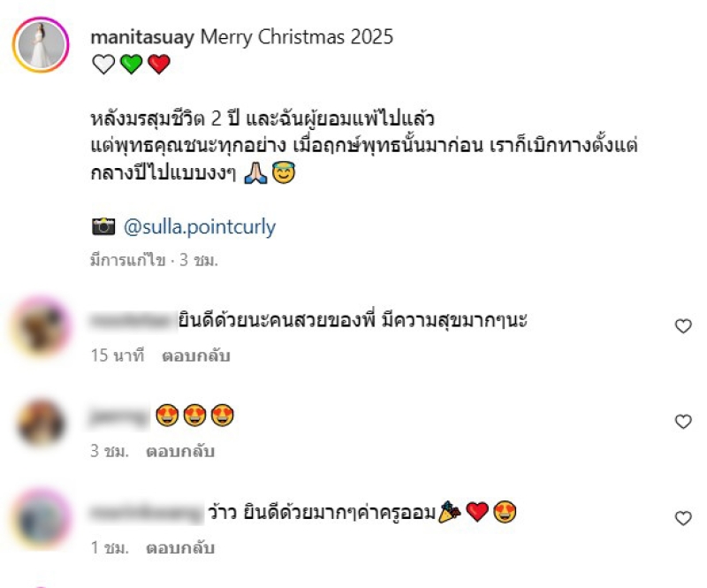Viewport: 707px width, 588px height.
Task: Click the praying hands emoji in caption
Action: 255,172
